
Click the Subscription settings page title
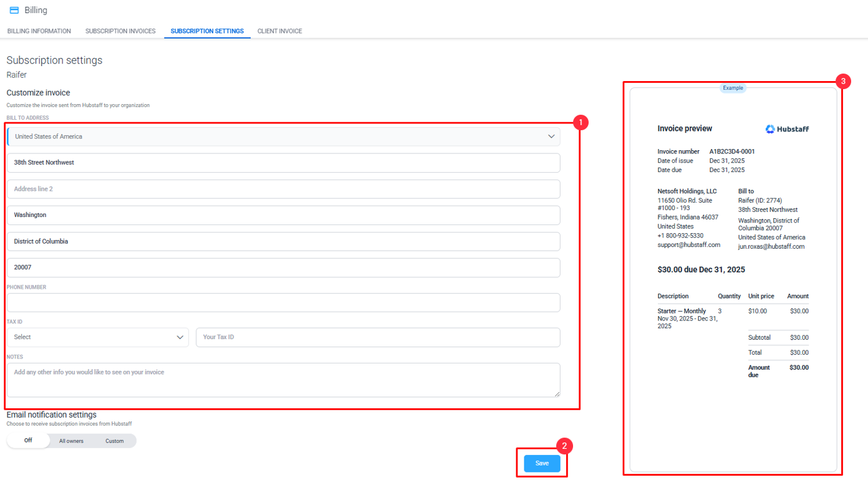pyautogui.click(x=54, y=60)
